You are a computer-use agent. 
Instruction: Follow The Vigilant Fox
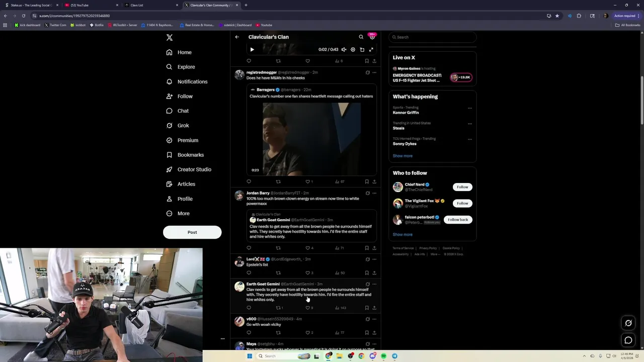[x=462, y=203]
